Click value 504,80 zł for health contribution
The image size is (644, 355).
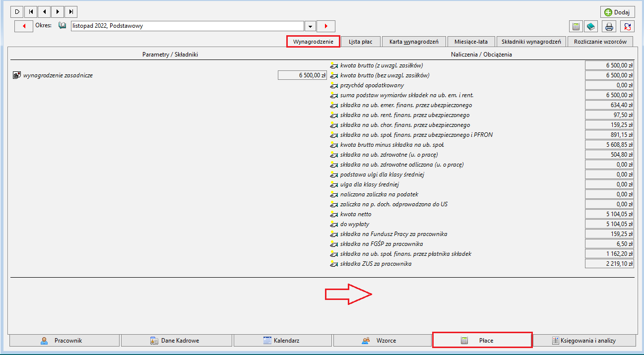(x=609, y=155)
